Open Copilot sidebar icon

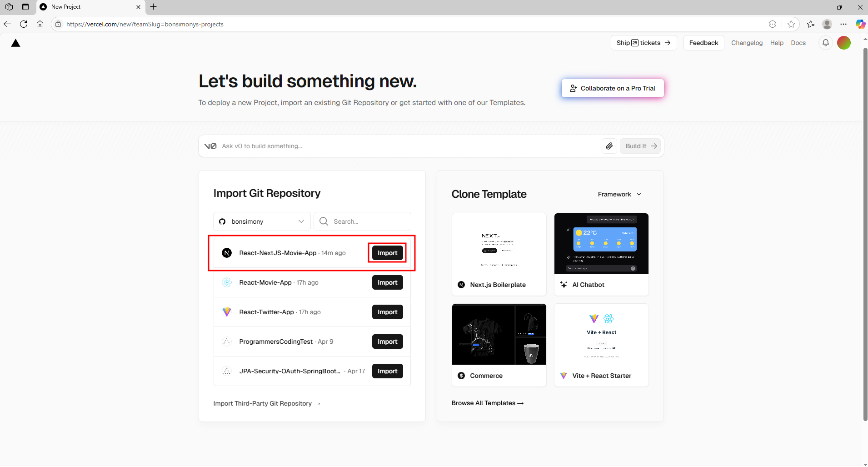pyautogui.click(x=860, y=24)
